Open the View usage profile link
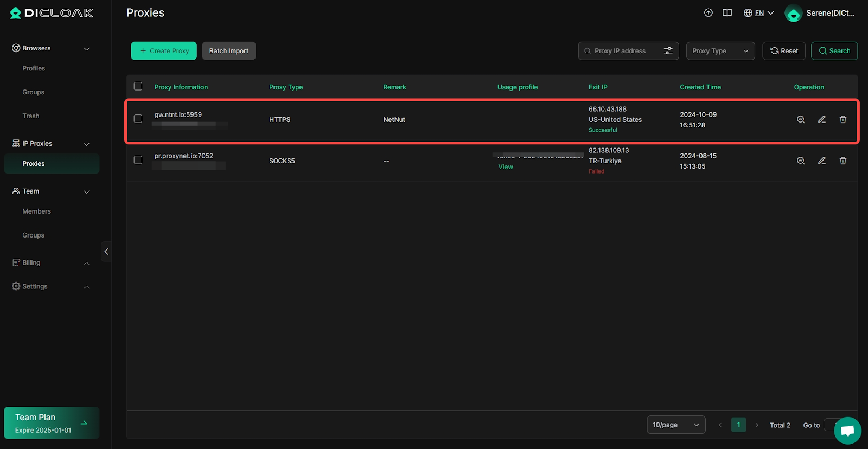Viewport: 868px width, 449px height. (506, 167)
